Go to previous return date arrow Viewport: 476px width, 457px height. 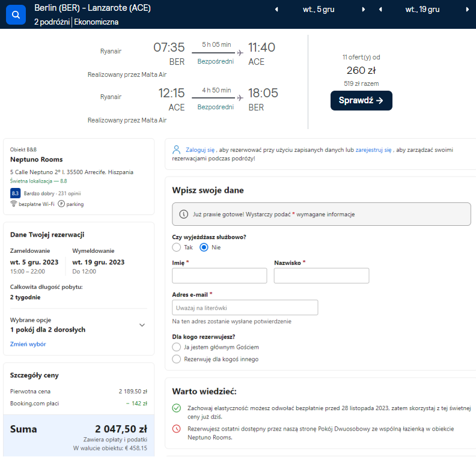[380, 10]
